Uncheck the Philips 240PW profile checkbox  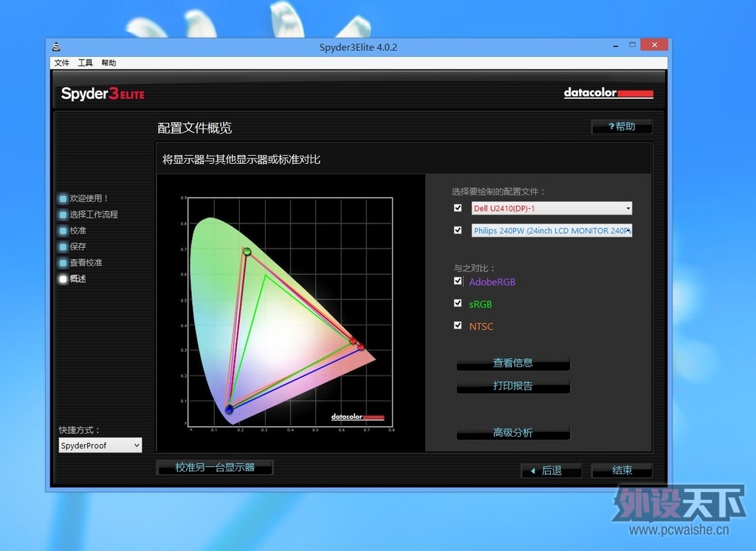(x=458, y=230)
